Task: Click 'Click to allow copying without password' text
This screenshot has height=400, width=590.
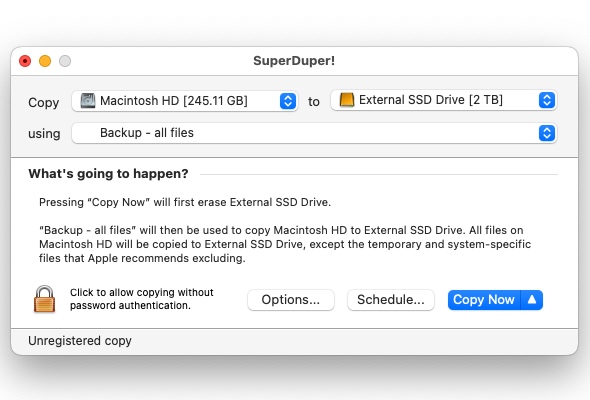Action: 141,299
